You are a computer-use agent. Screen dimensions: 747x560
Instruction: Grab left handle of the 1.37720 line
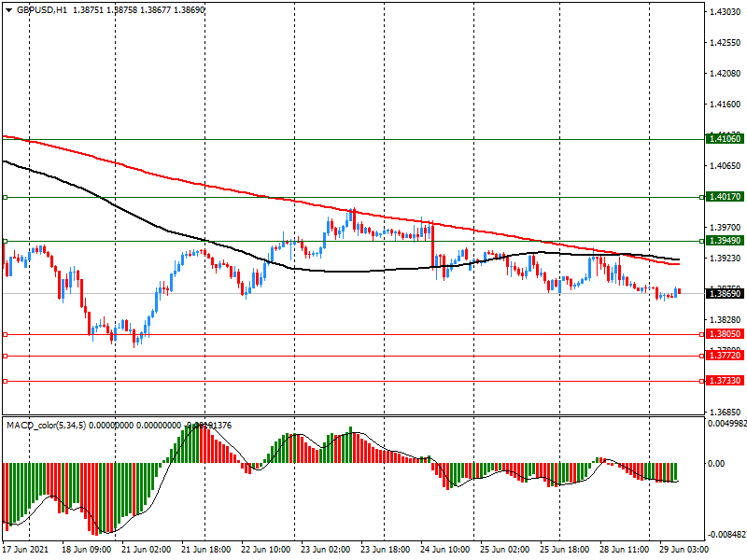[6, 356]
